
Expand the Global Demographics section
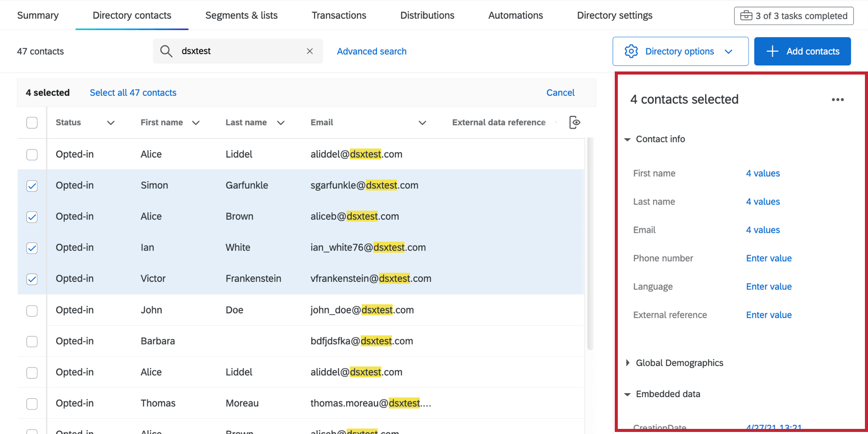click(628, 363)
